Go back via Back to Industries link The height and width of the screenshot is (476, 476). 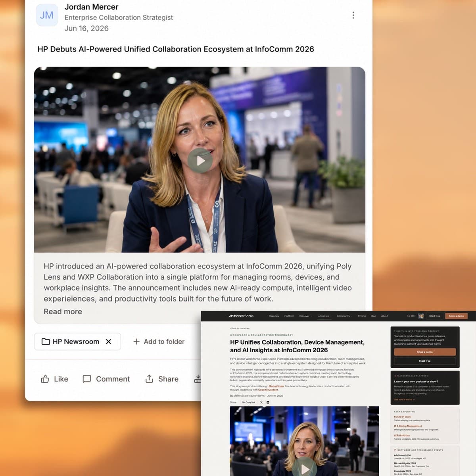pyautogui.click(x=240, y=328)
